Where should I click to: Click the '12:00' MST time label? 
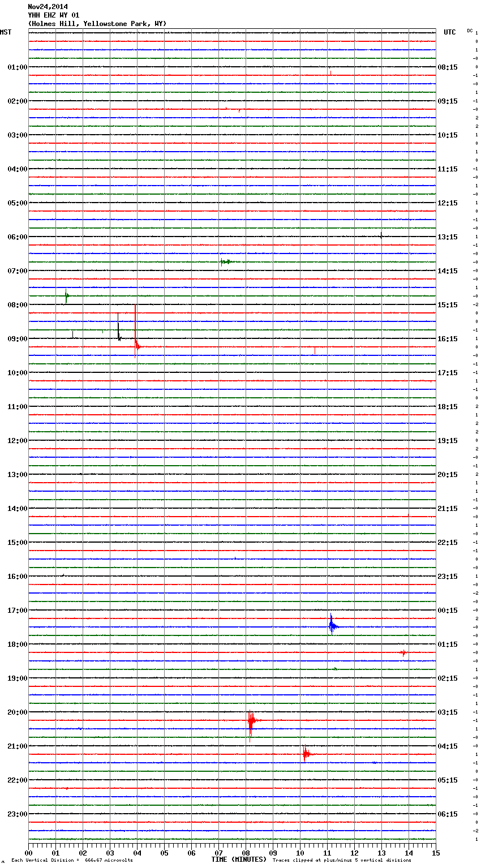[18, 441]
